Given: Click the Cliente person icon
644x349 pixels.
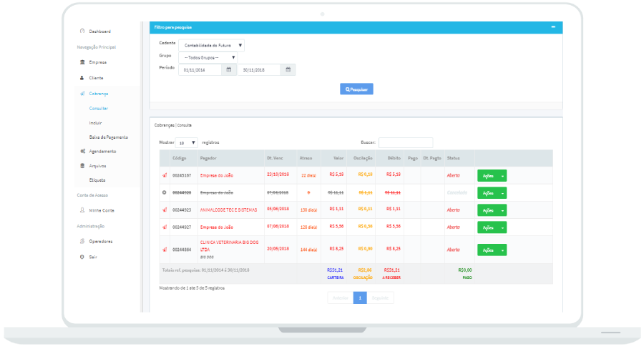Looking at the screenshot, I should click(82, 78).
